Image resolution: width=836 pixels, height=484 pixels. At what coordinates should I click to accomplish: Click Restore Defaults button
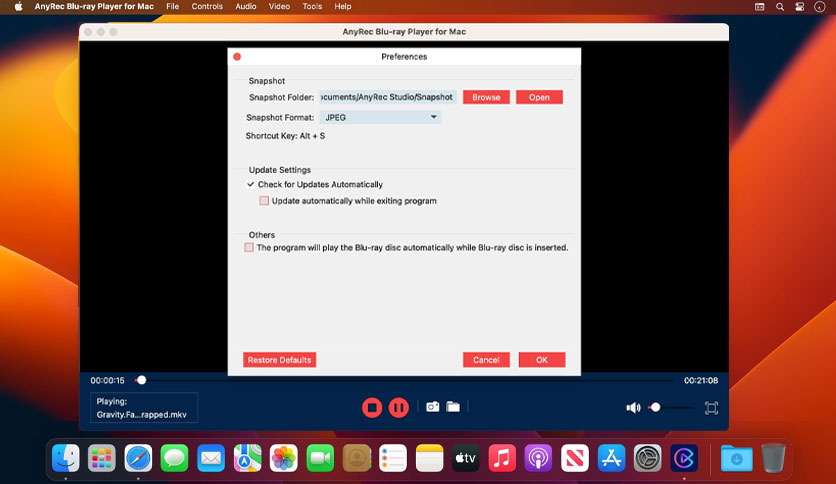click(279, 360)
